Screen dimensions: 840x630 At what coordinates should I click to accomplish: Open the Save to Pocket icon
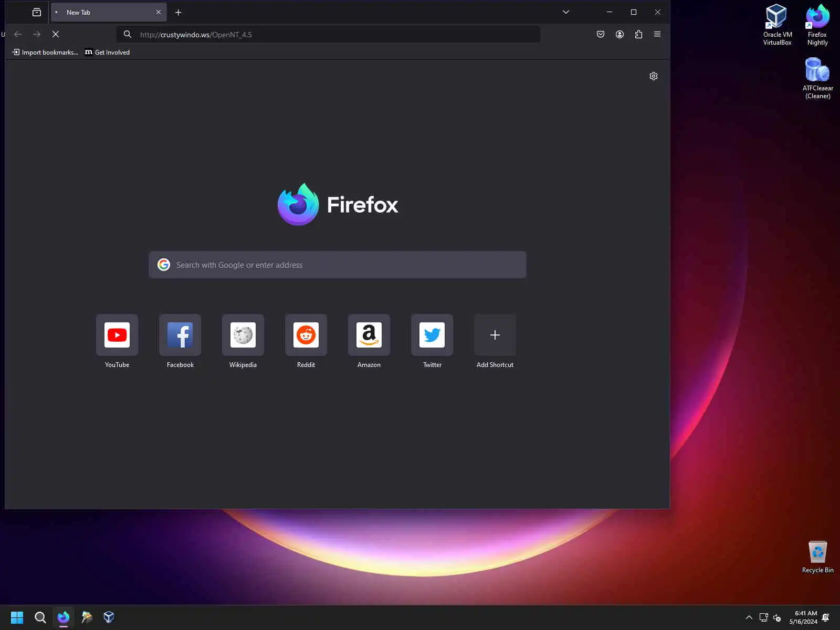point(601,34)
